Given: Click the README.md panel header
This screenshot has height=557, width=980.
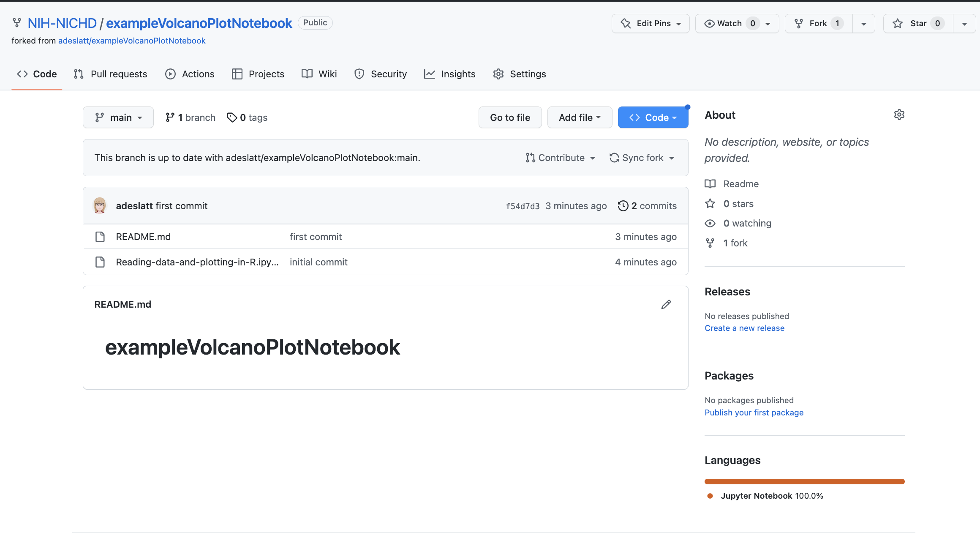Looking at the screenshot, I should pos(123,304).
